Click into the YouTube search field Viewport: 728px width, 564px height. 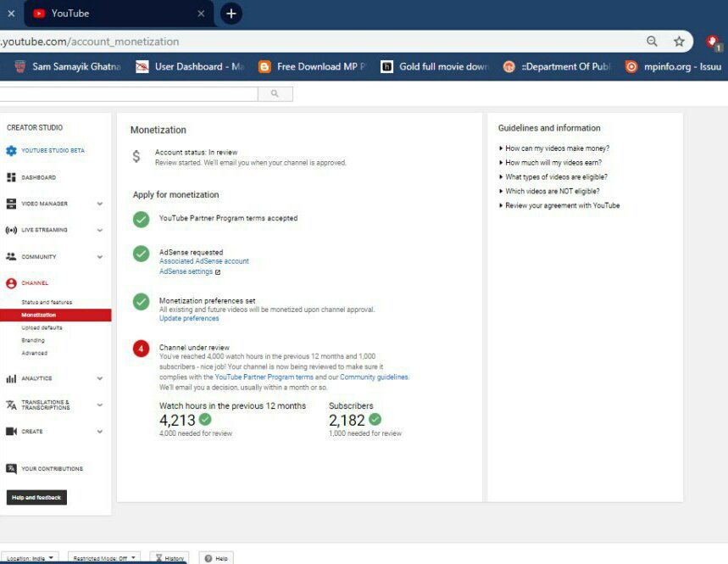click(129, 94)
